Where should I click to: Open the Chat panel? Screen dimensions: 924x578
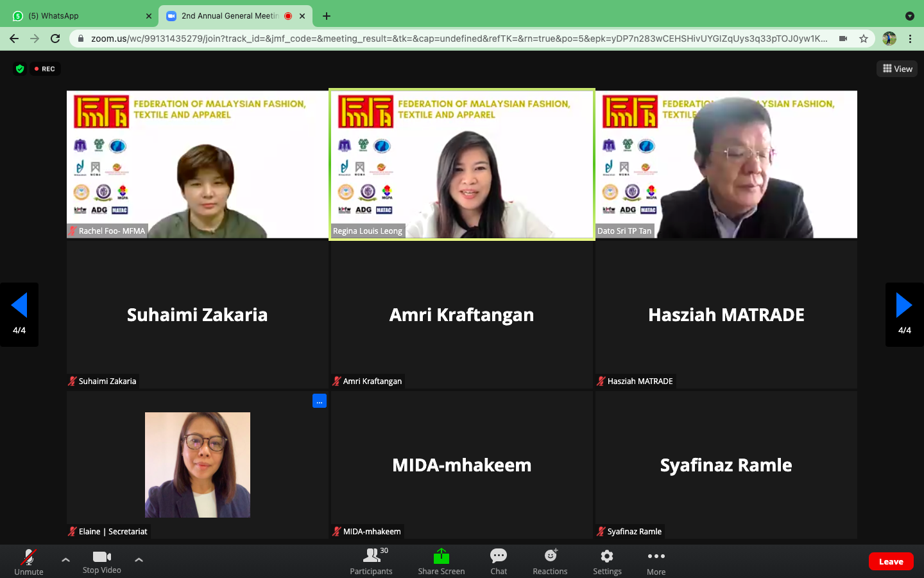(x=499, y=561)
